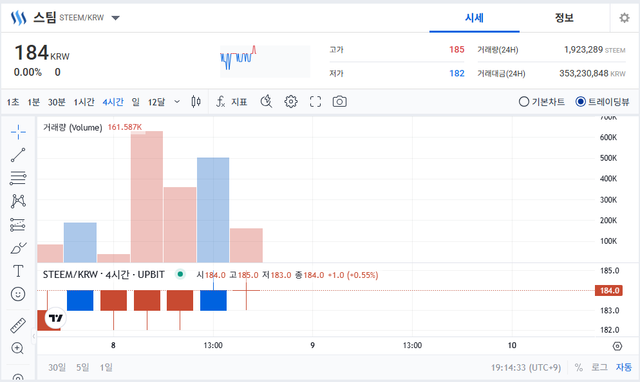
Task: Toggle percent scale mode
Action: click(578, 367)
